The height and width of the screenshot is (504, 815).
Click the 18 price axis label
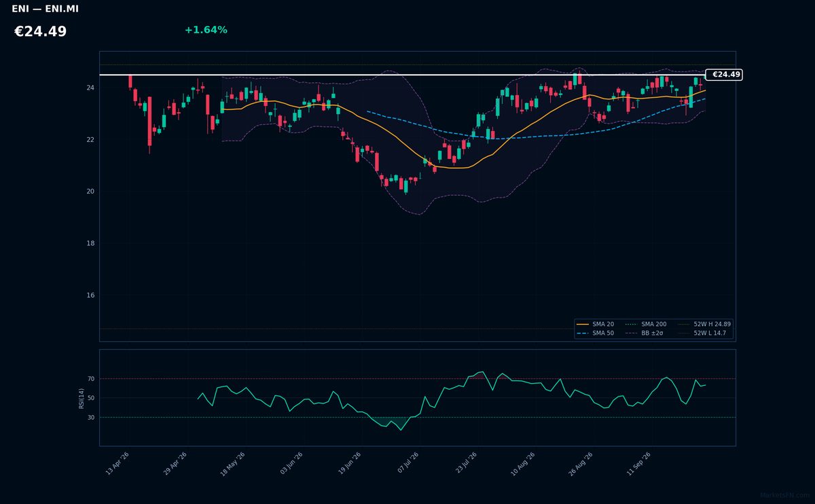(90, 243)
